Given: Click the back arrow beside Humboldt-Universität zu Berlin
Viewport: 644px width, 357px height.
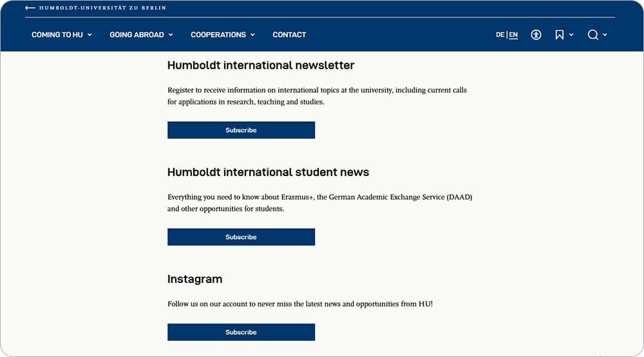Looking at the screenshot, I should pos(30,8).
